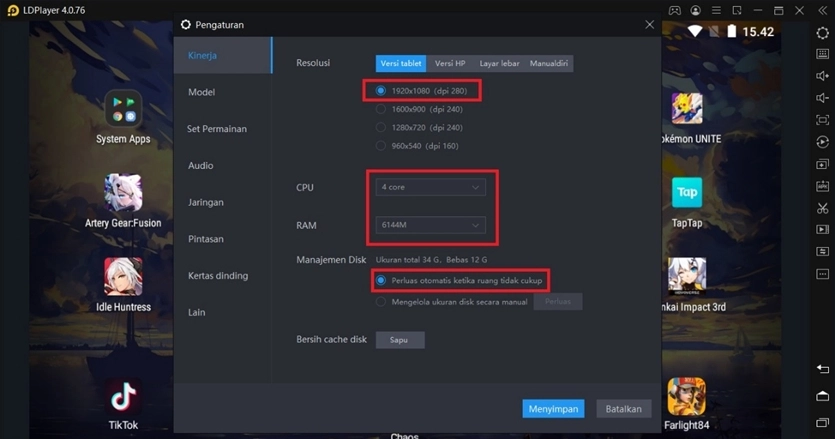Tap the Android home button
Viewport: 835px width, 439px height.
point(823,396)
